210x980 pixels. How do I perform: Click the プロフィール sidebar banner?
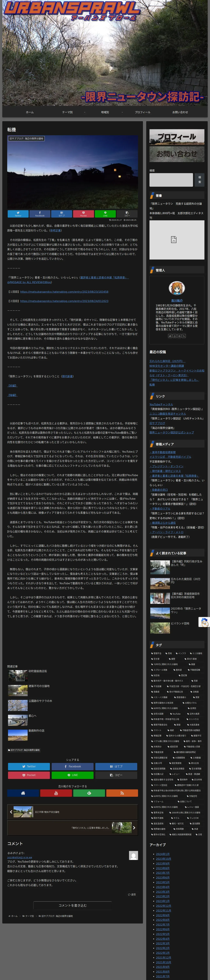pyautogui.click(x=176, y=137)
